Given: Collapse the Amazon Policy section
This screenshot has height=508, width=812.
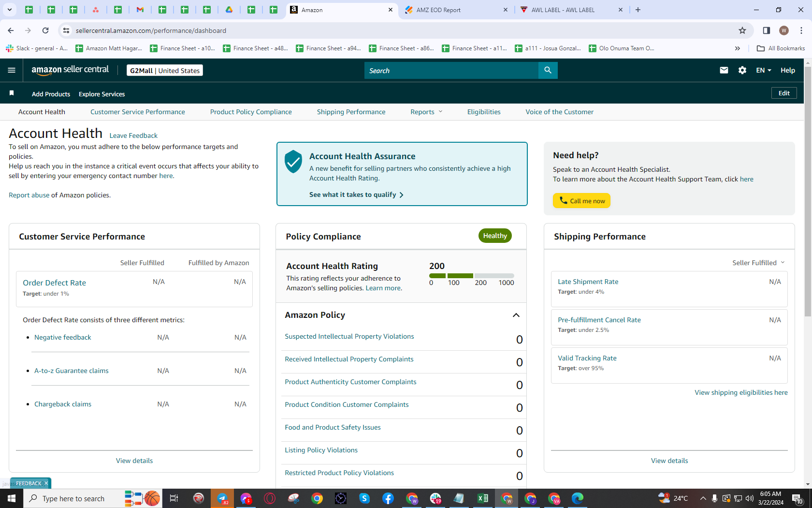Looking at the screenshot, I should click(x=516, y=315).
